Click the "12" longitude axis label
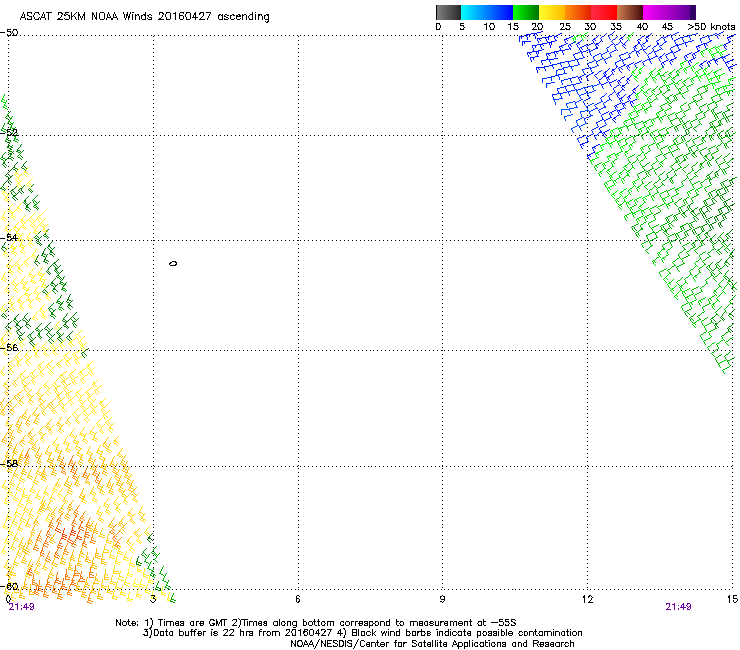Screen dimensions: 740x650 (x=588, y=599)
